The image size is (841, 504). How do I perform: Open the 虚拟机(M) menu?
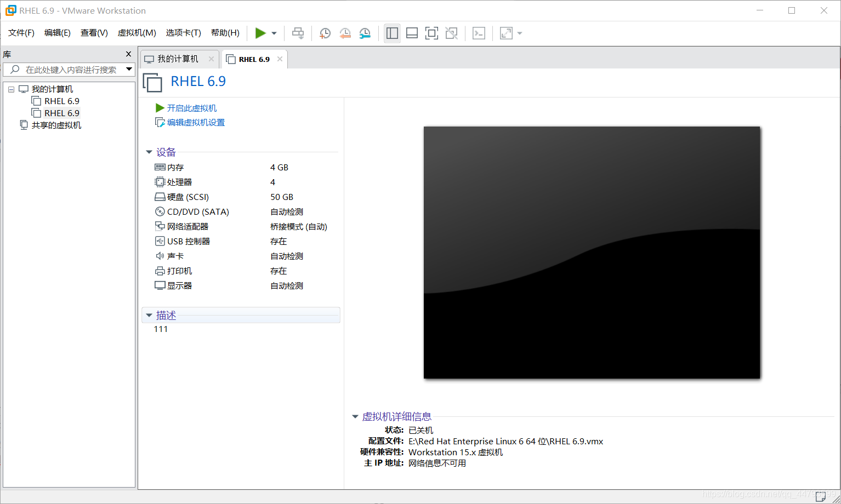137,33
